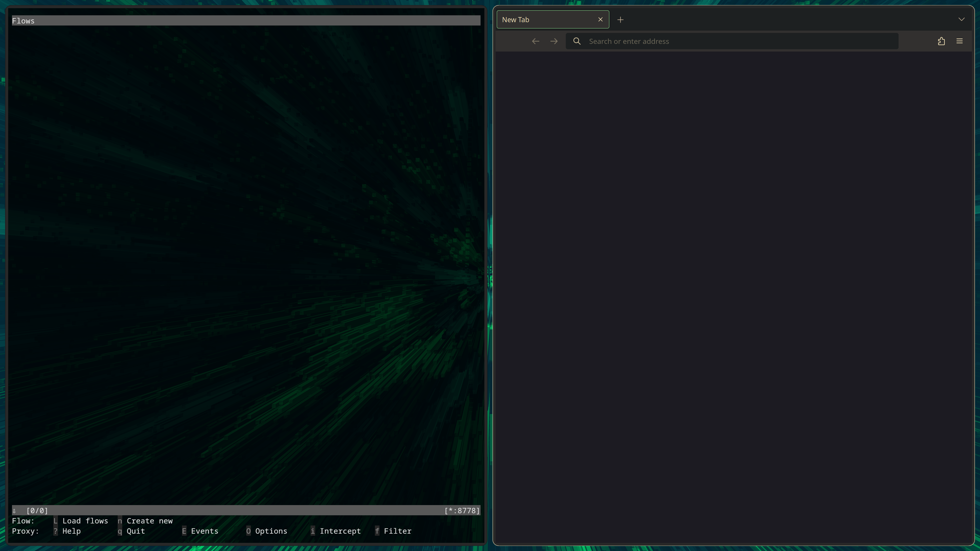Click the Proxy: label in mitmproxy
Image resolution: width=980 pixels, height=551 pixels.
(x=26, y=531)
